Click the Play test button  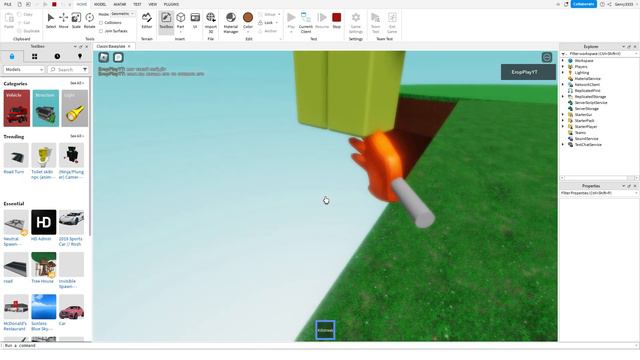click(x=291, y=21)
